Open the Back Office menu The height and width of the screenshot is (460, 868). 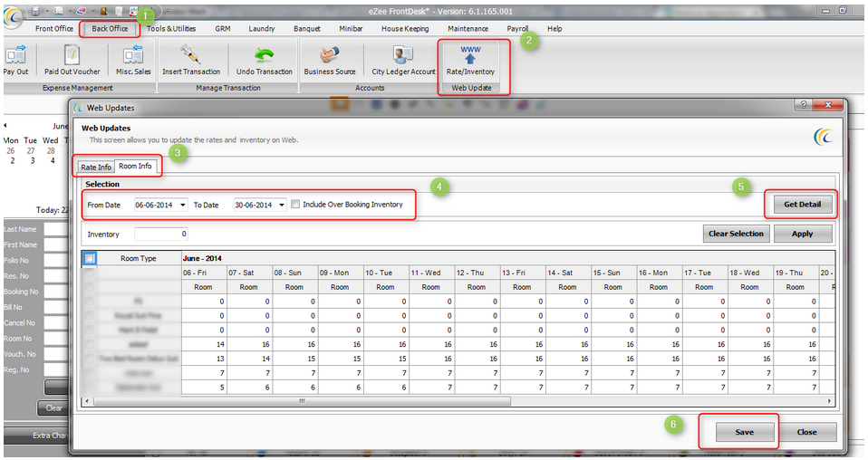(x=110, y=29)
